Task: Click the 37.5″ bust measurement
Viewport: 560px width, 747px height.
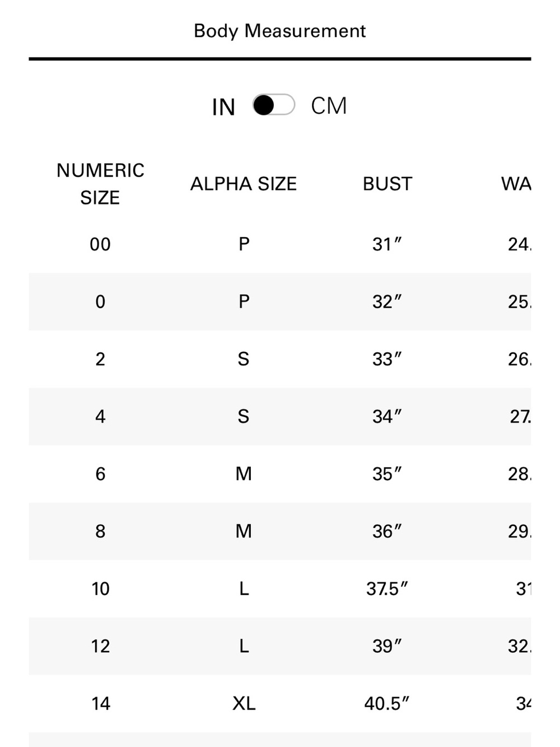Action: (387, 589)
